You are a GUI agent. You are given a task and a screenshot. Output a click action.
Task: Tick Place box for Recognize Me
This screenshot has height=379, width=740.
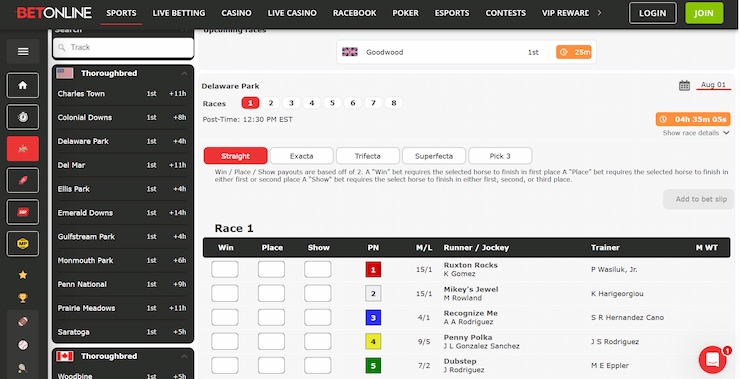click(x=271, y=318)
